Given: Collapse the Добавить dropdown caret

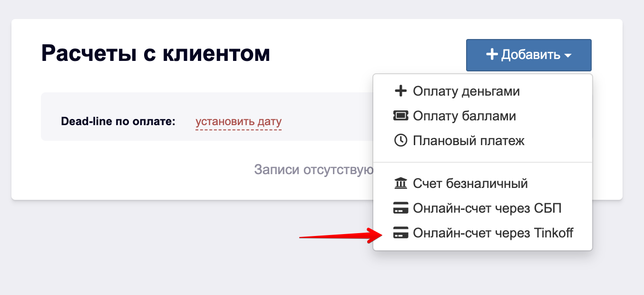Looking at the screenshot, I should (567, 56).
